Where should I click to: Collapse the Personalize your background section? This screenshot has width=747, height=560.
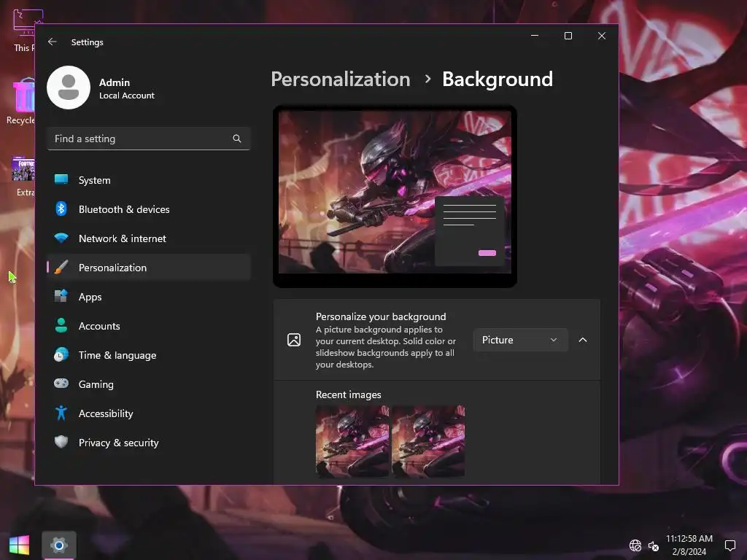[583, 340]
